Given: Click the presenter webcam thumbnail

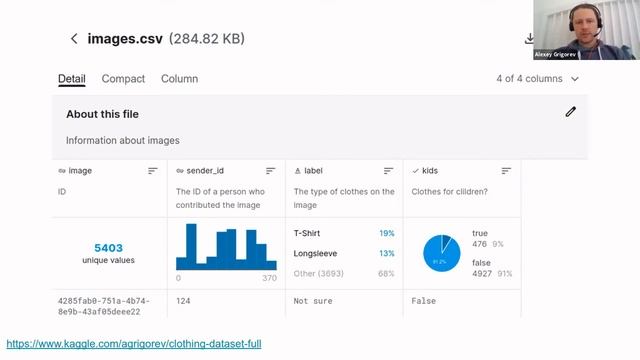Looking at the screenshot, I should click(587, 30).
